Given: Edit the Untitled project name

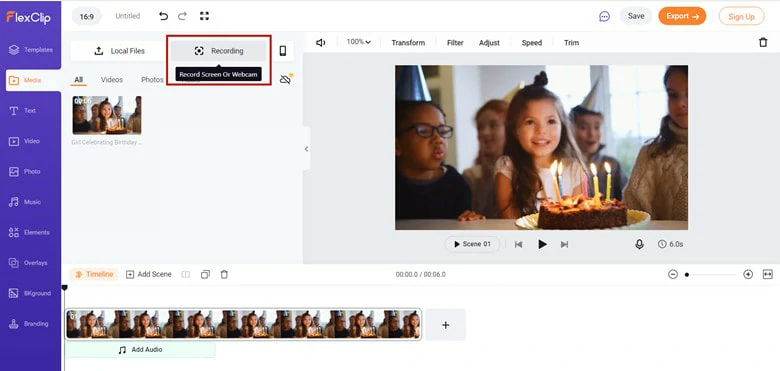Looking at the screenshot, I should [x=128, y=16].
